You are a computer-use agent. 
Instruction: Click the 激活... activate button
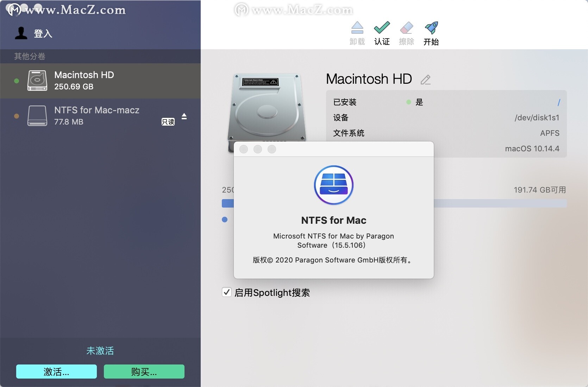(56, 372)
